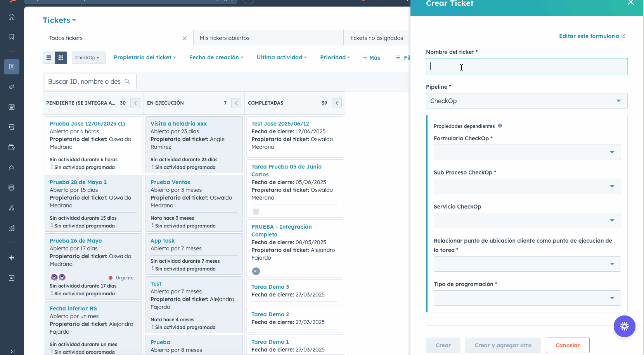Open the CRM contacts icon in sidebar
This screenshot has height=355, width=644.
pos(12,67)
